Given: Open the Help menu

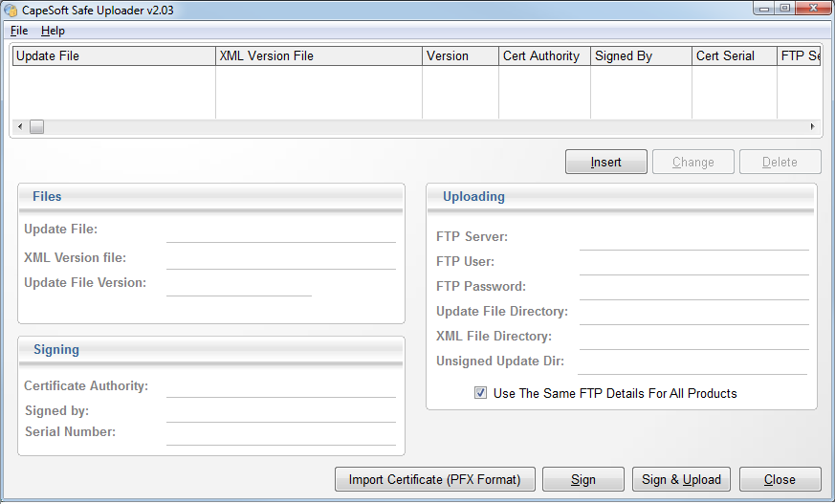Looking at the screenshot, I should tap(53, 31).
